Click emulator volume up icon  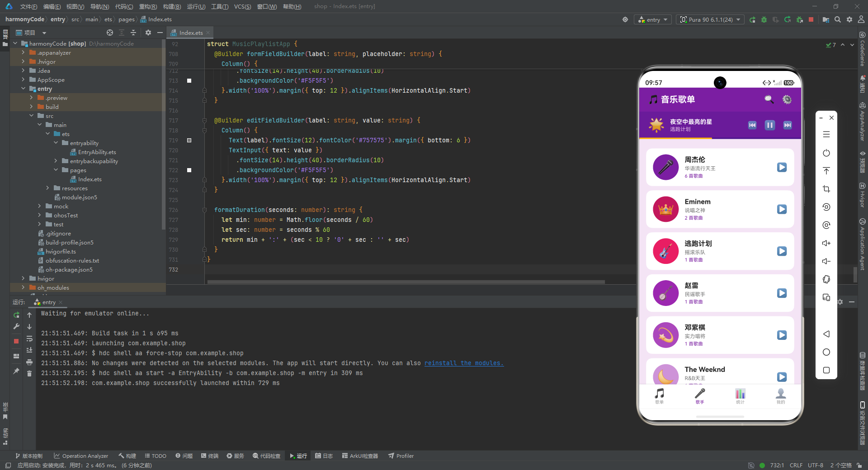coord(826,243)
